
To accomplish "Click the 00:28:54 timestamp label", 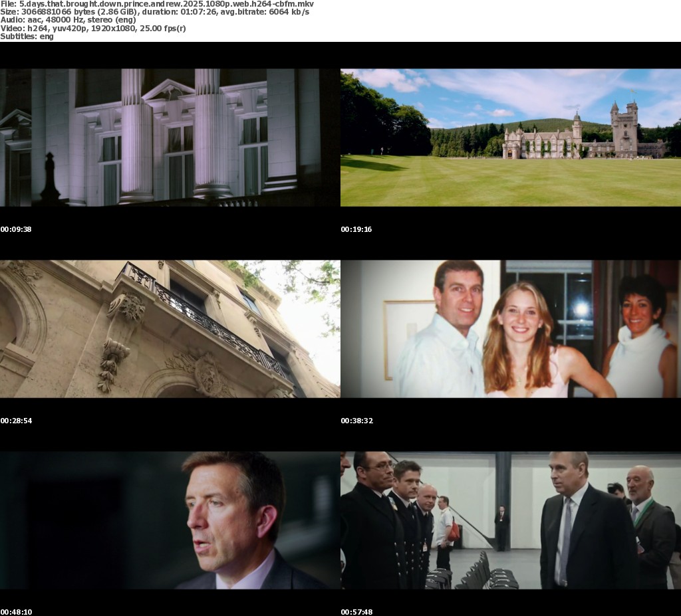I will pyautogui.click(x=16, y=421).
